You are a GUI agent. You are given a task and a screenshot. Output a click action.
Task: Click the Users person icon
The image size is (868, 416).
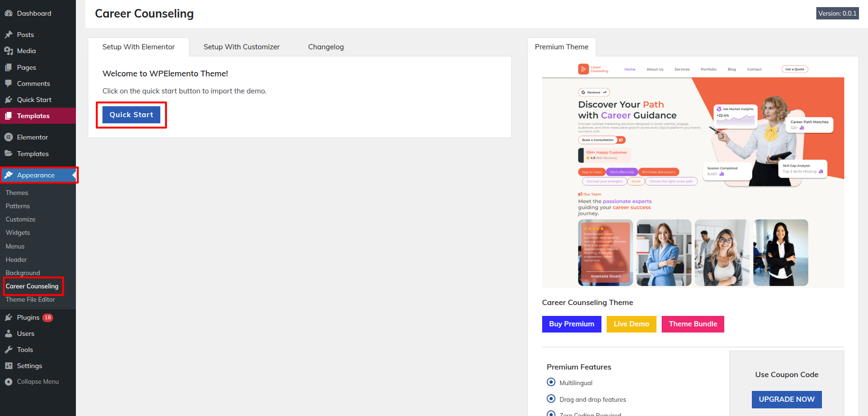[x=9, y=333]
